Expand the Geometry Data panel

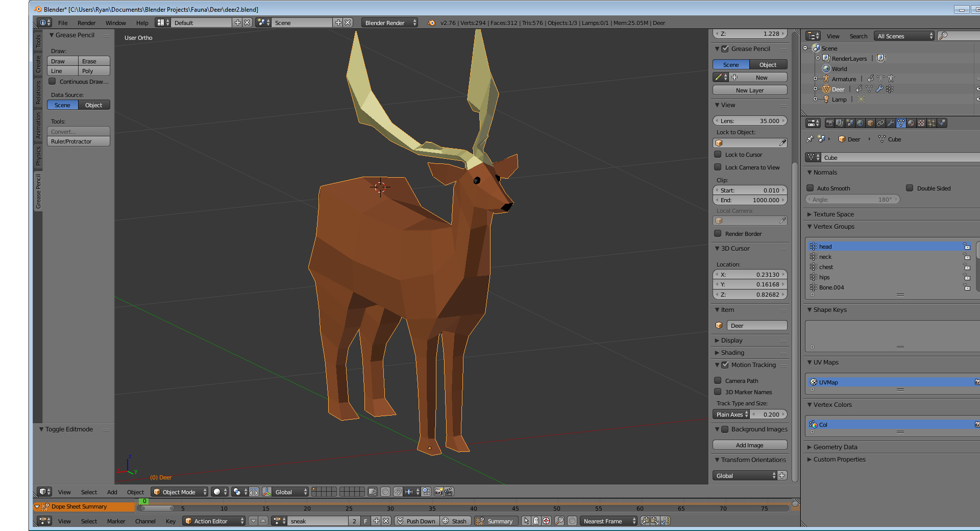pos(835,447)
